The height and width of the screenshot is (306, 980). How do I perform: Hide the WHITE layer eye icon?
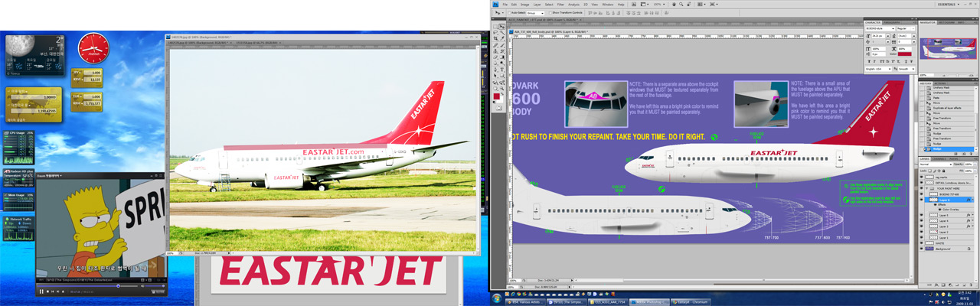pyautogui.click(x=922, y=243)
